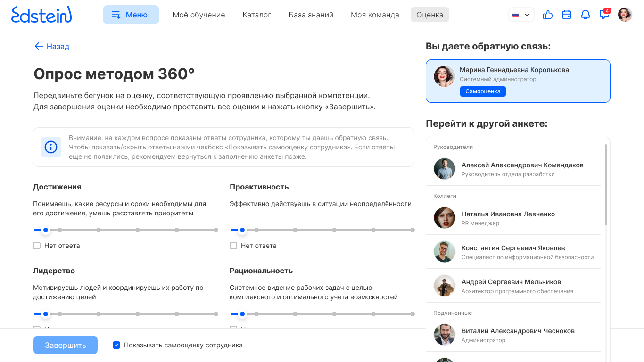Click Marina Korolkova's avatar photo
Viewport: 644px width, 362px height.
(444, 76)
